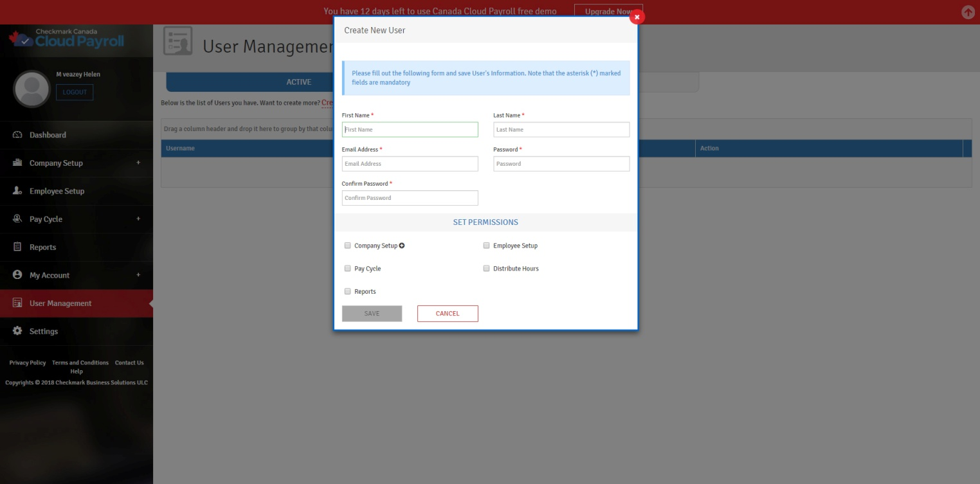
Task: Click the user avatar profile picture
Action: (32, 89)
